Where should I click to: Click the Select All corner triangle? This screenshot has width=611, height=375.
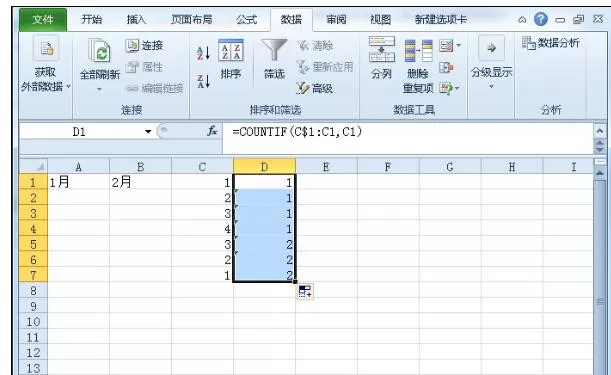point(34,166)
